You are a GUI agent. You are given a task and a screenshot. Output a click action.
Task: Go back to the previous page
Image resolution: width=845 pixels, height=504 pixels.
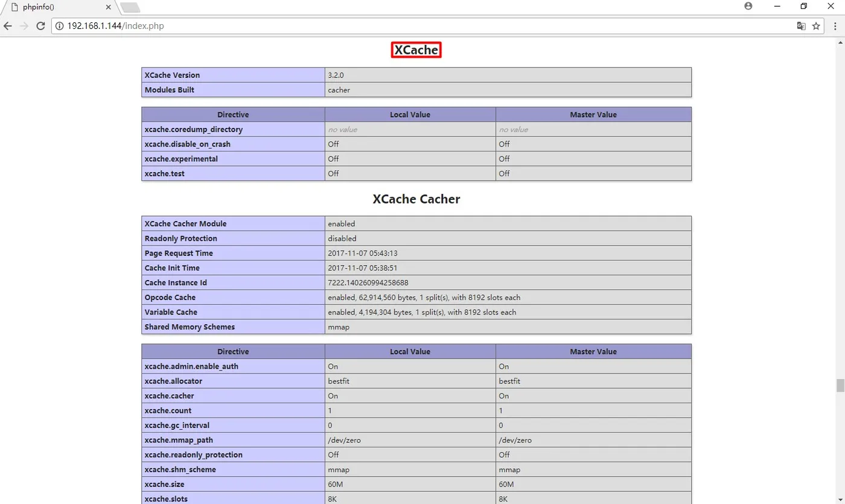pos(8,26)
